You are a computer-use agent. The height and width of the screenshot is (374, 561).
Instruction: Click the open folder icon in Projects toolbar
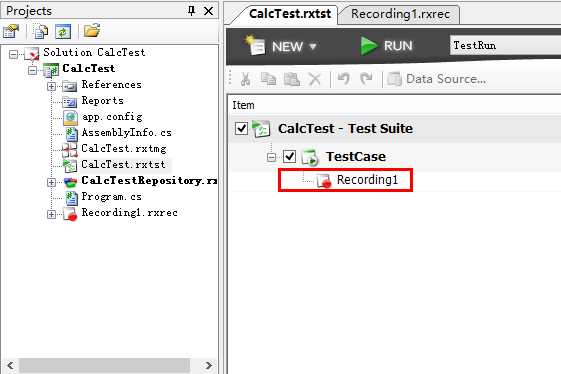point(92,31)
